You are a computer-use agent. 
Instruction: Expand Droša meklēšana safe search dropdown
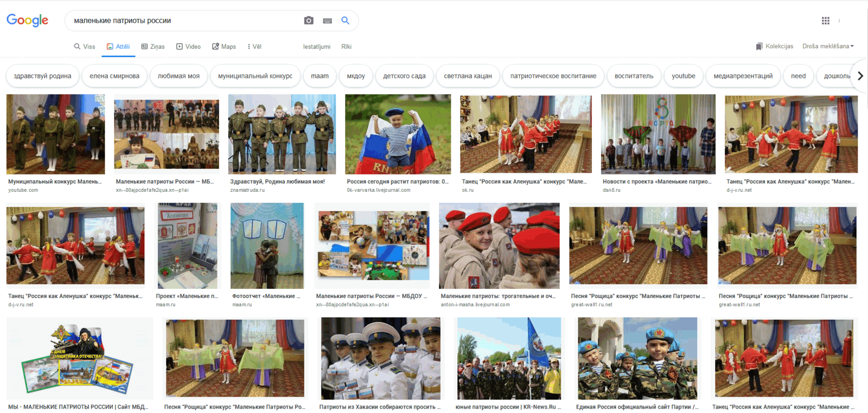click(828, 47)
